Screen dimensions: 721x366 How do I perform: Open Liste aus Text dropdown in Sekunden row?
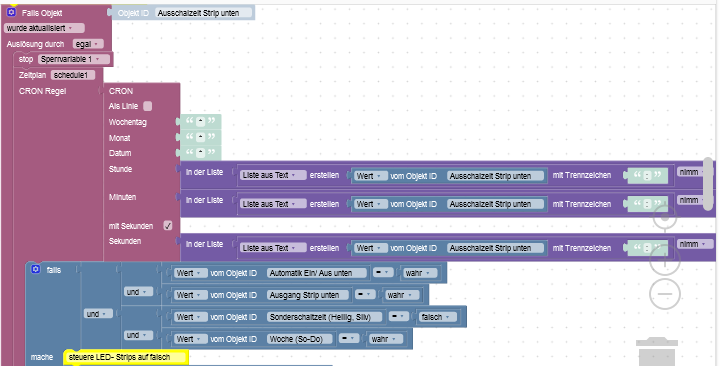pyautogui.click(x=273, y=248)
